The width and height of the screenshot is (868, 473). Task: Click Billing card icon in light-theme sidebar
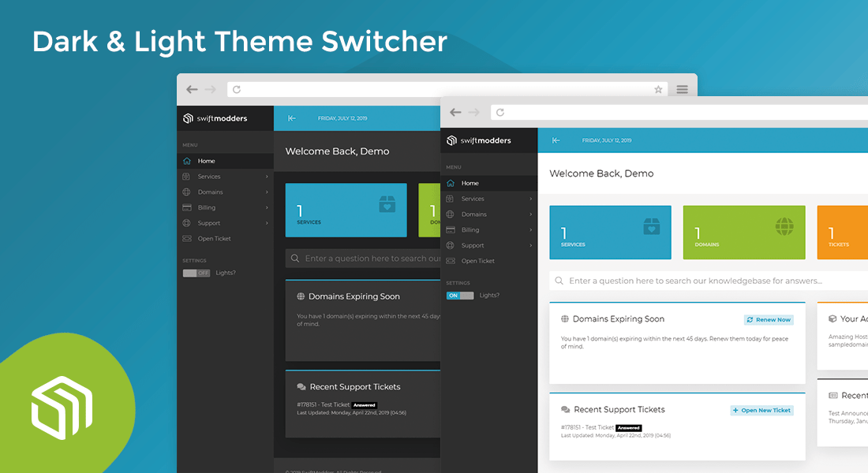click(451, 229)
